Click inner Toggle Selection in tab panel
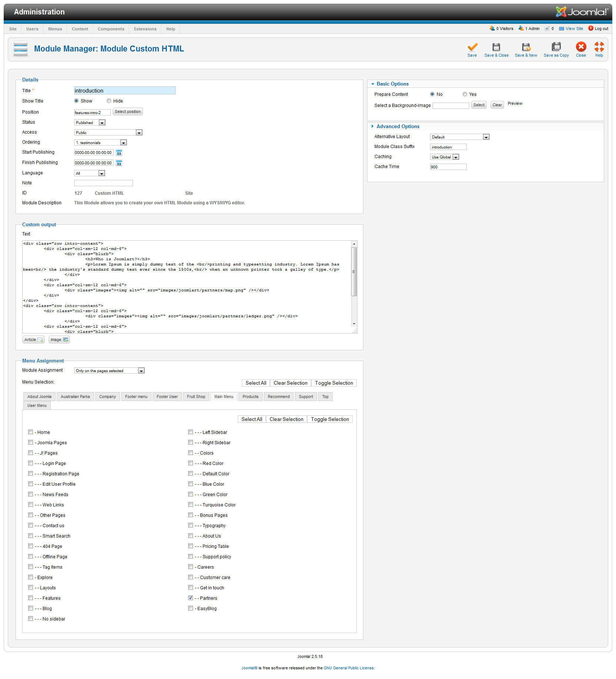Viewport: 616px width, 679px height. click(330, 419)
